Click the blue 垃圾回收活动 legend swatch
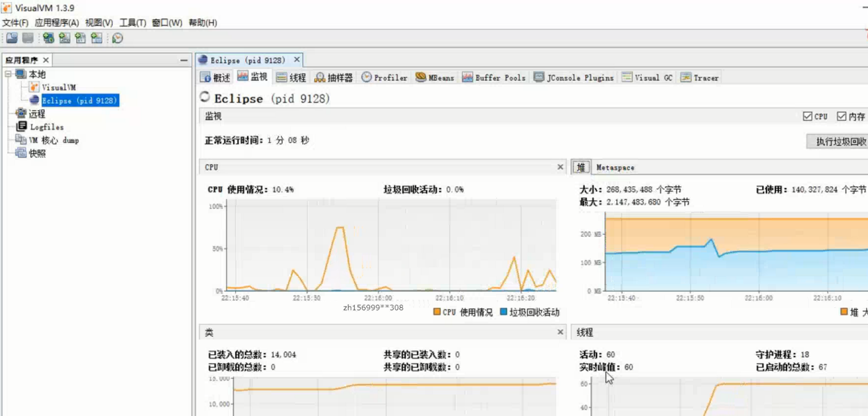 coord(504,312)
